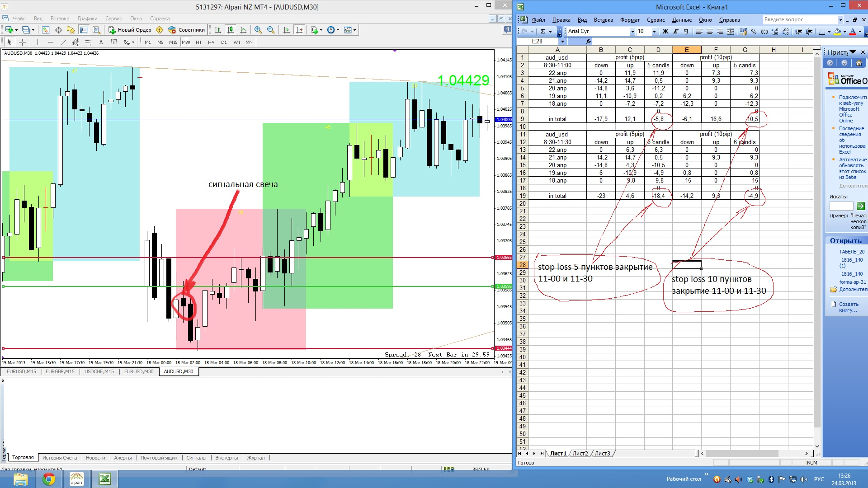Viewport: 868px width, 488px height.
Task: Open Navigator folder-star icon in MT4
Action: 71,30
